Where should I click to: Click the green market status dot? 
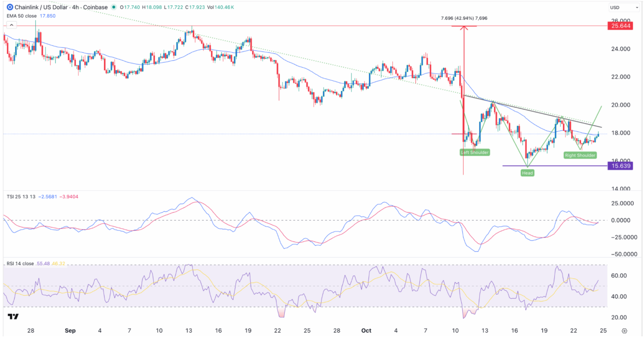(113, 8)
